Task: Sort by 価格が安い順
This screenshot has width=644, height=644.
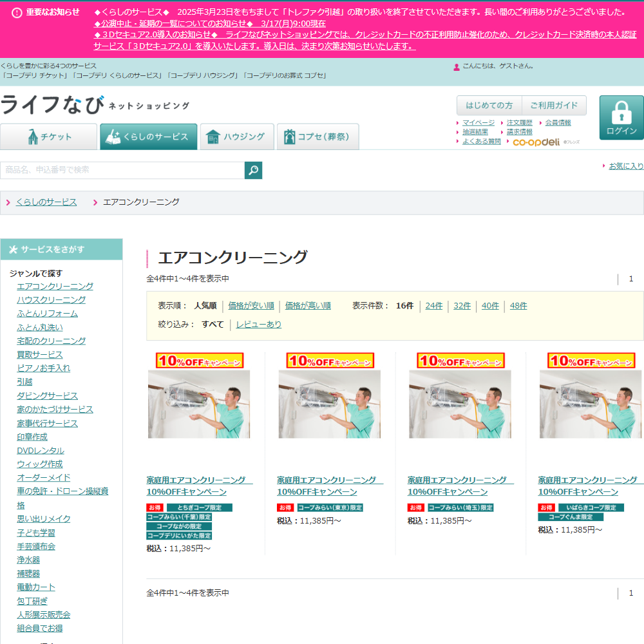Action: [x=251, y=306]
